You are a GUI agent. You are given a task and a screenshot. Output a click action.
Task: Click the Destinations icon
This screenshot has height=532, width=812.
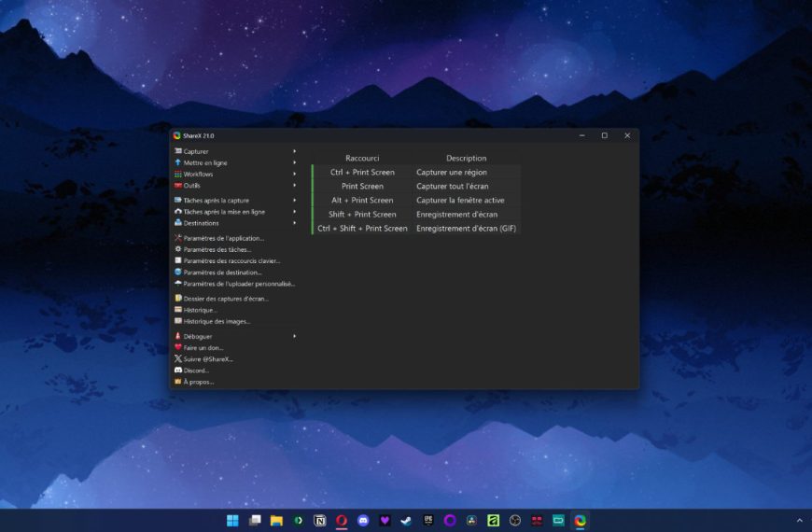[x=178, y=223]
